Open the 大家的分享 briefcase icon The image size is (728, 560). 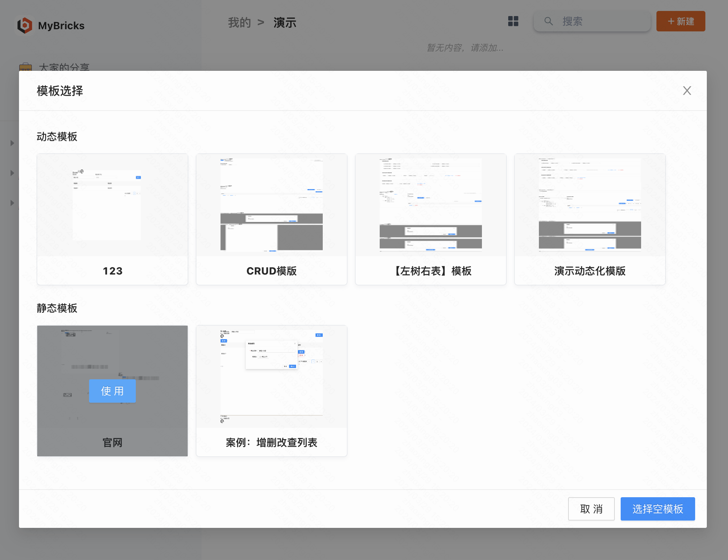click(x=26, y=67)
